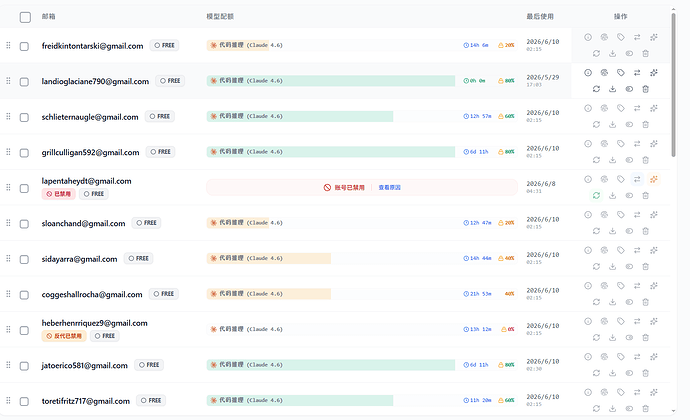The width and height of the screenshot is (690, 420).
Task: Flip the pill toggle for heberhenrriquez9@gmail.com
Action: tap(629, 338)
